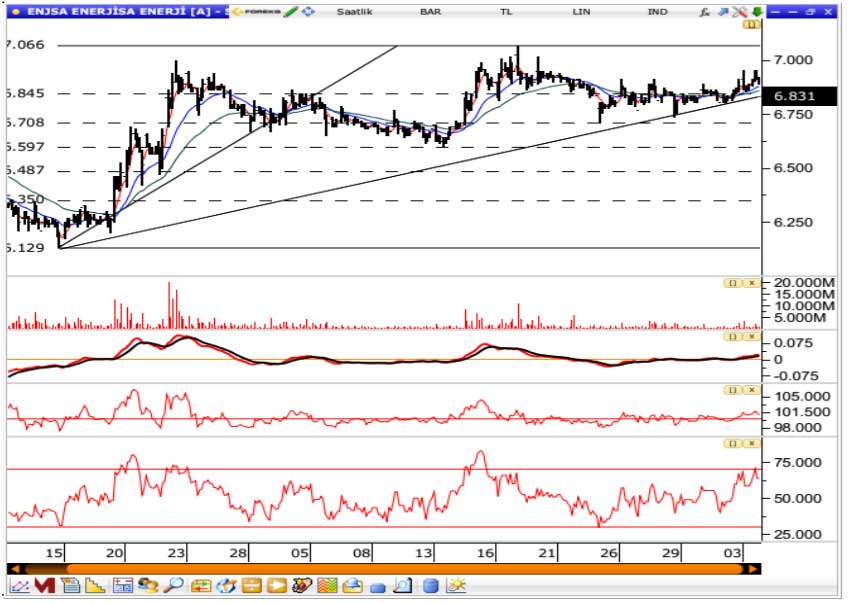Click the green pencil drawing icon
This screenshot has height=603, width=848.
290,11
